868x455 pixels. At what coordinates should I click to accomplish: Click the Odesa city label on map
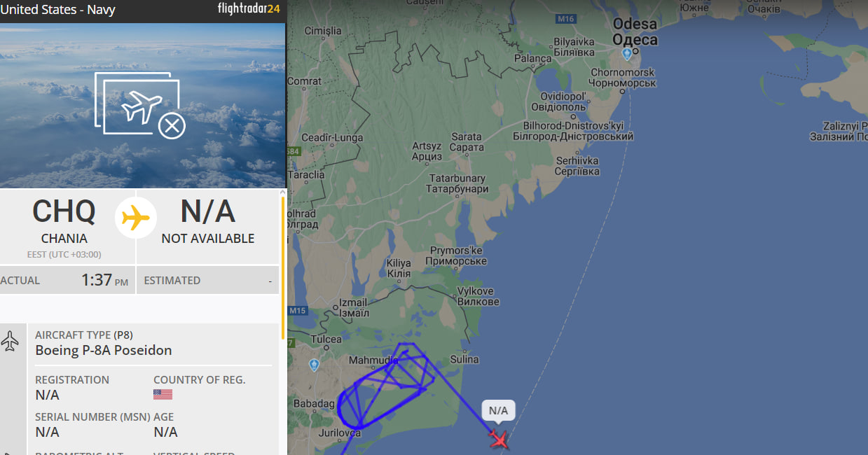pyautogui.click(x=635, y=32)
